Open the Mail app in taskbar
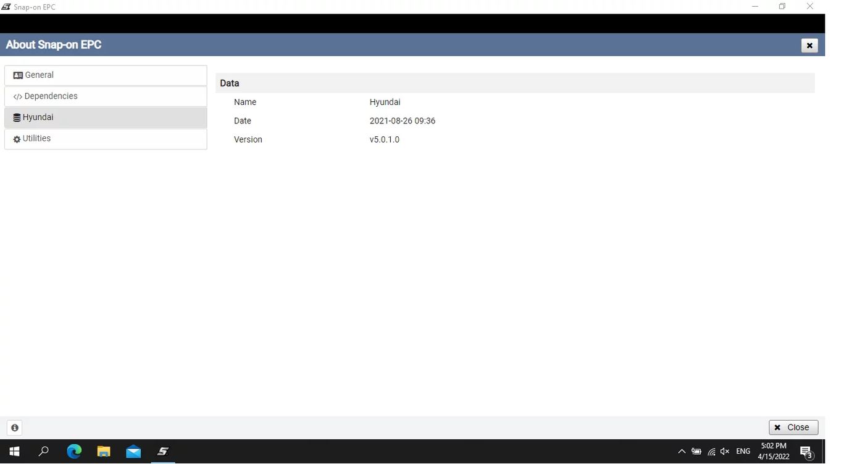This screenshot has width=868, height=464. pos(133,452)
